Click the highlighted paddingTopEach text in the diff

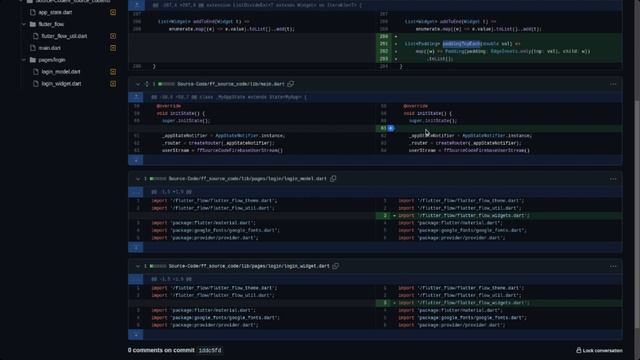point(461,44)
